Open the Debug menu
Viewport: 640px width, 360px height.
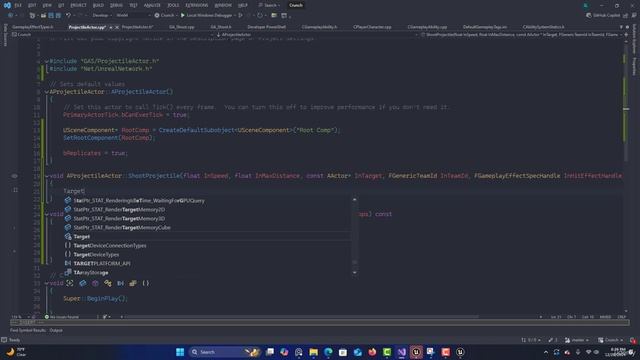pyautogui.click(x=116, y=5)
